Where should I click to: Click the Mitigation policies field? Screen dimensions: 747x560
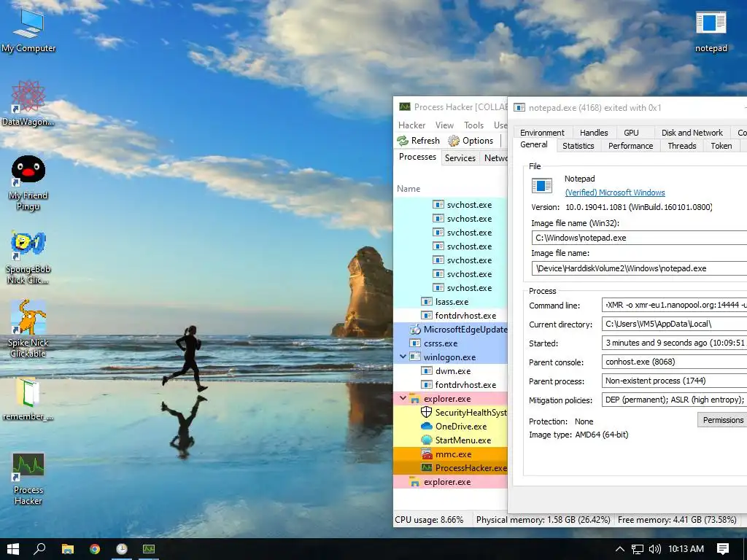[x=674, y=400]
